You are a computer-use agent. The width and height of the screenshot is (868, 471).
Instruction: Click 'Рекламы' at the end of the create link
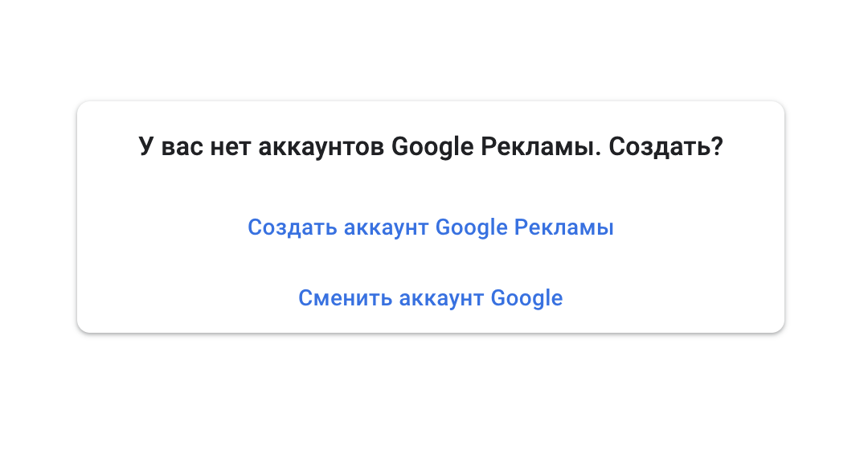pos(564,227)
